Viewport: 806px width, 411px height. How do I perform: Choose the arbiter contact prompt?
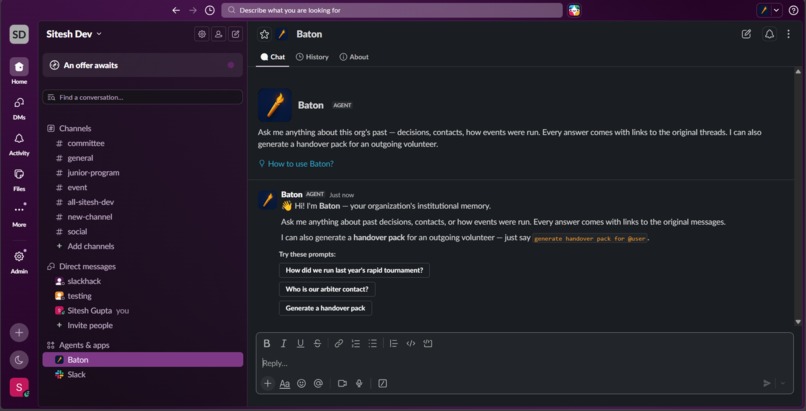pyautogui.click(x=327, y=289)
